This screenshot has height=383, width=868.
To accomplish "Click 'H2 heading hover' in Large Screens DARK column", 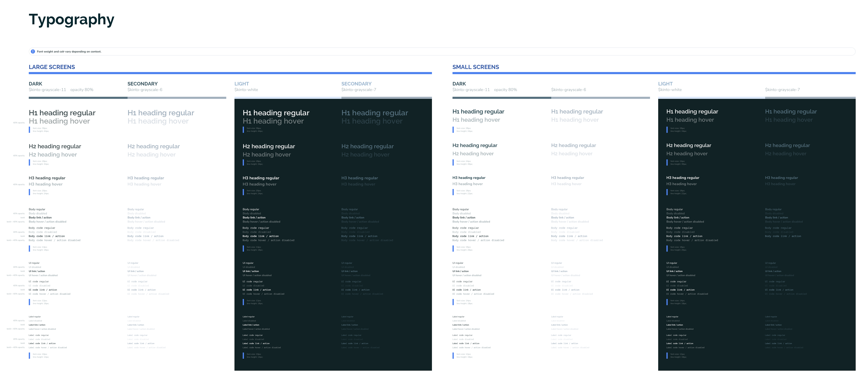I will [53, 155].
